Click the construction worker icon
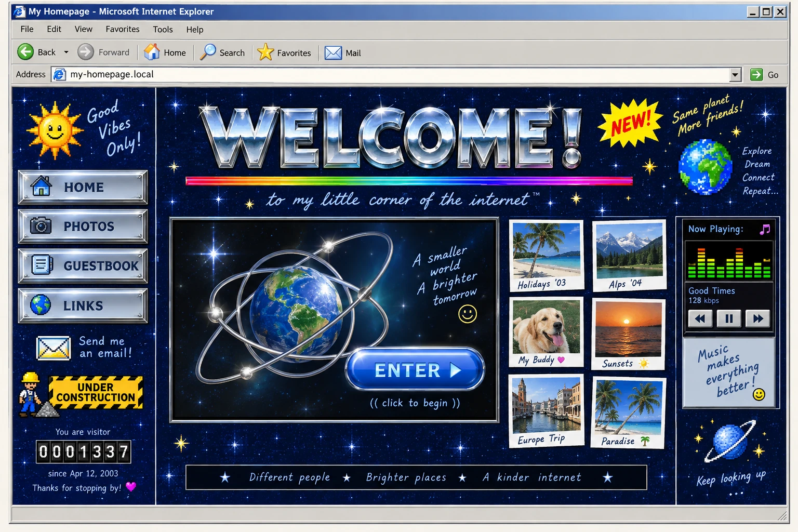The height and width of the screenshot is (532, 798). (30, 394)
